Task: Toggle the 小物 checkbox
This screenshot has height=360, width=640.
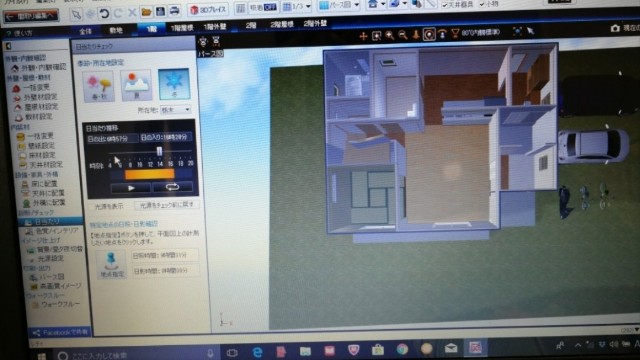Action: (x=482, y=4)
